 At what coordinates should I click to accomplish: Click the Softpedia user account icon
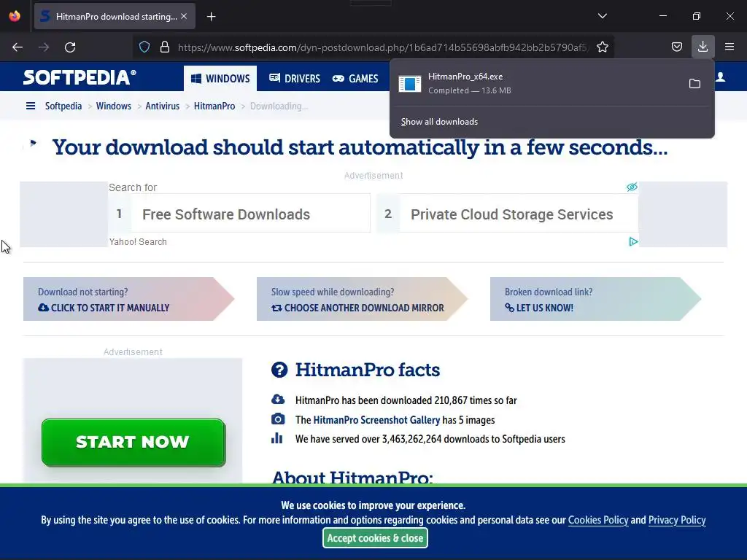coord(720,77)
